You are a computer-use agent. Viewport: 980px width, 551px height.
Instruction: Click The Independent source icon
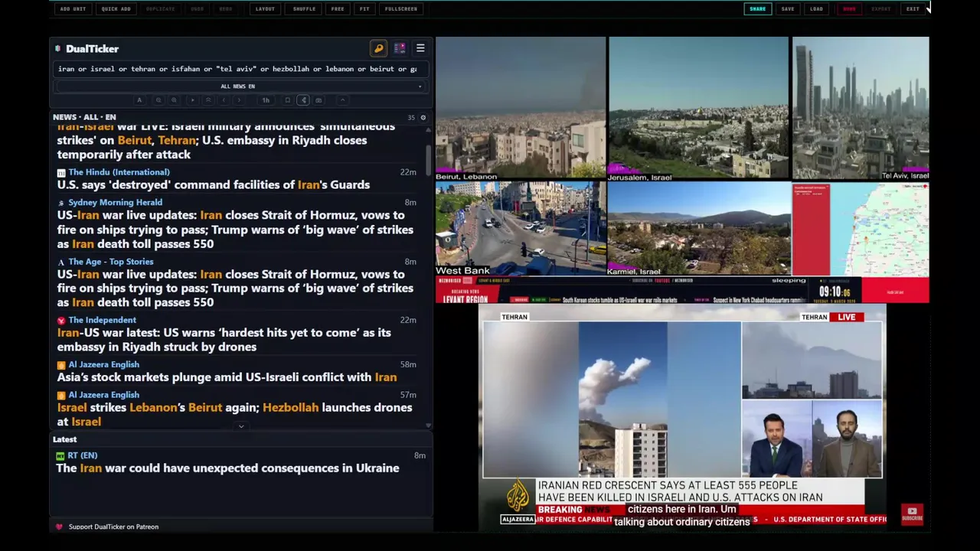click(61, 321)
